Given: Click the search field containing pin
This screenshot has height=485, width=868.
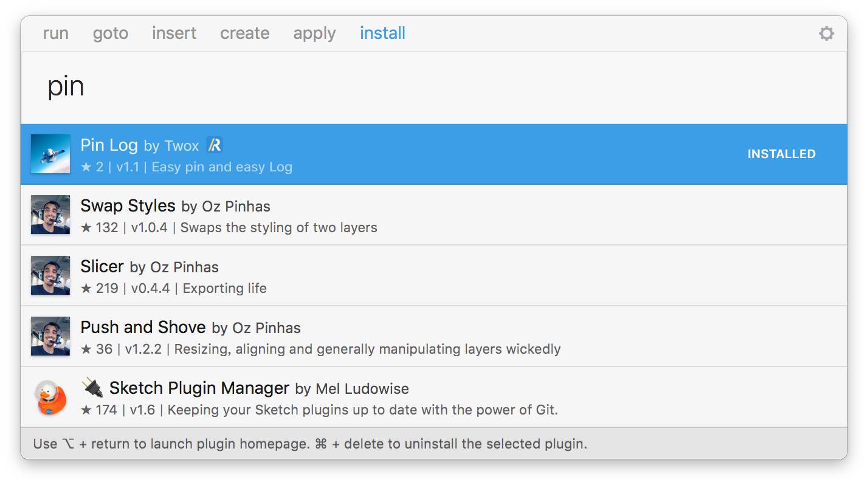Looking at the screenshot, I should [x=434, y=88].
